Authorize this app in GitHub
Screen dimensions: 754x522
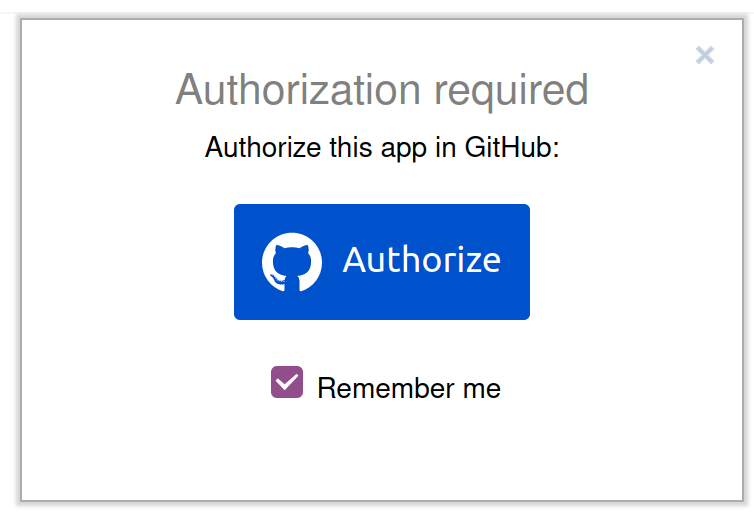click(x=382, y=262)
